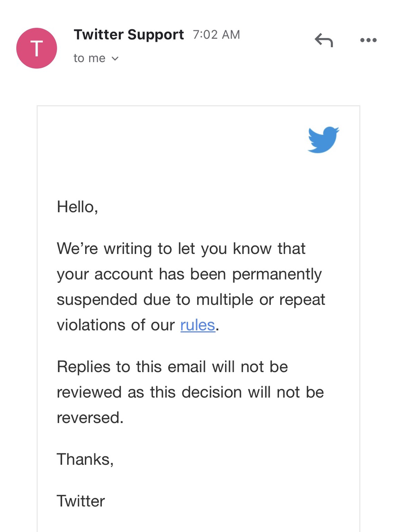The width and height of the screenshot is (397, 532).
Task: Tap the "to me" recipient label
Action: (89, 58)
